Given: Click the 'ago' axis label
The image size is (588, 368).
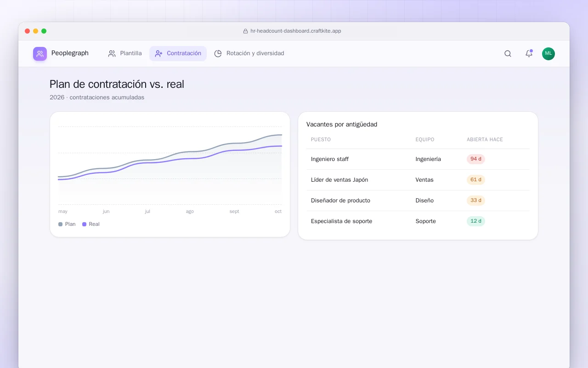Looking at the screenshot, I should pos(190,212).
